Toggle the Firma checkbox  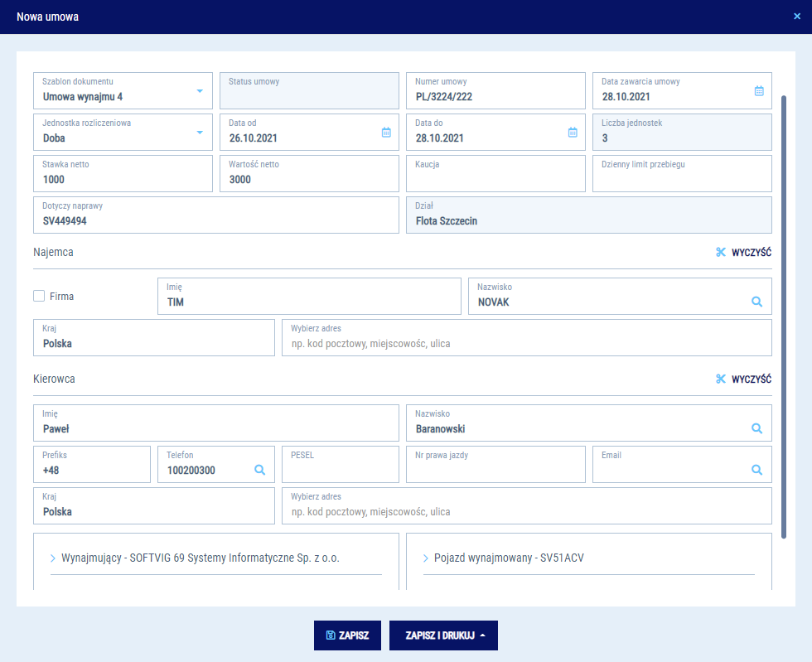point(39,296)
